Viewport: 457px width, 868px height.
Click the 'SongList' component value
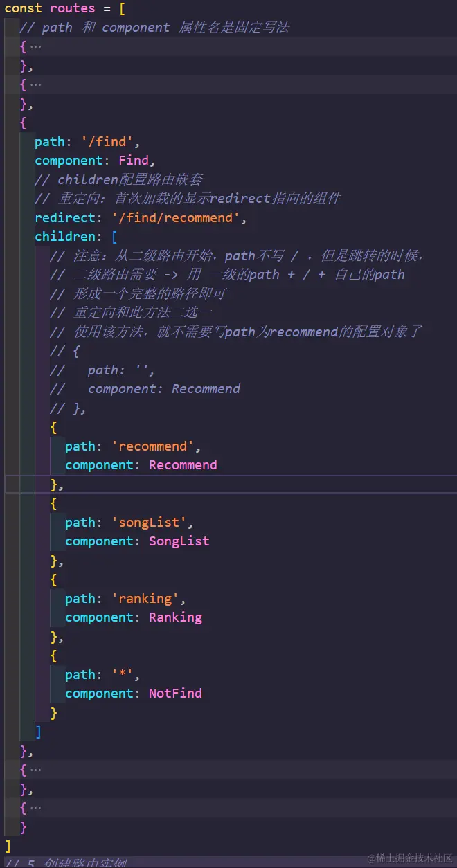(179, 541)
